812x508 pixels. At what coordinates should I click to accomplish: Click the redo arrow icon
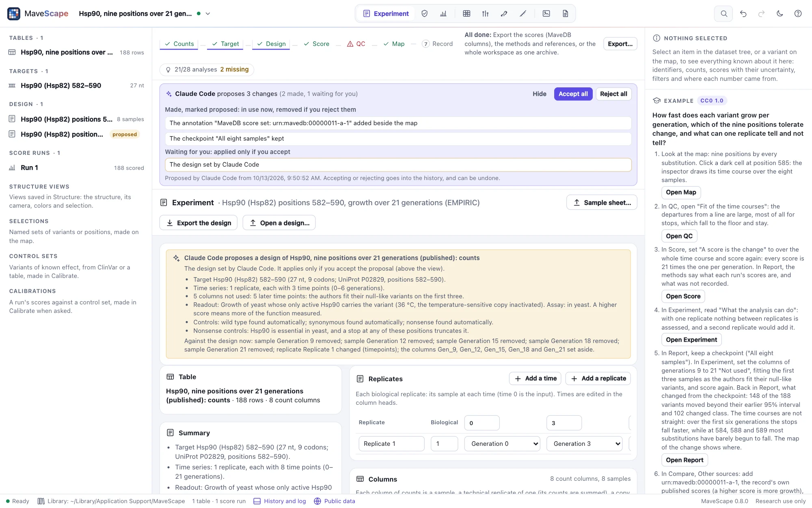tap(761, 13)
